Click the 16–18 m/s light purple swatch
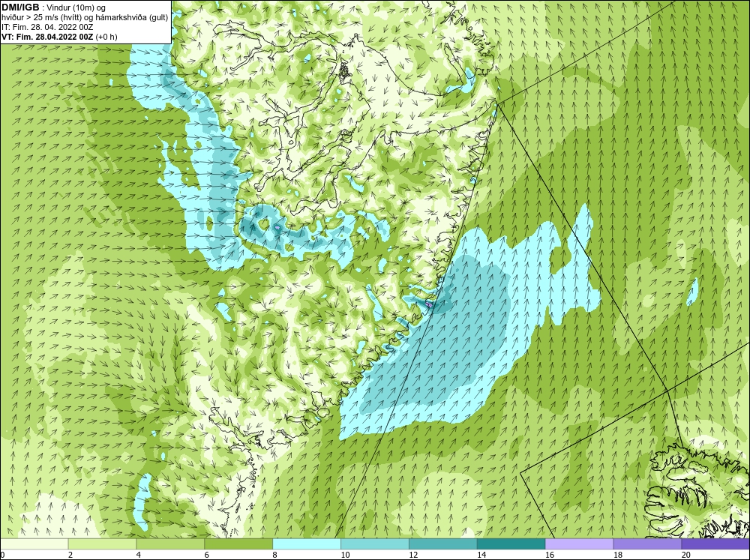 pos(579,544)
